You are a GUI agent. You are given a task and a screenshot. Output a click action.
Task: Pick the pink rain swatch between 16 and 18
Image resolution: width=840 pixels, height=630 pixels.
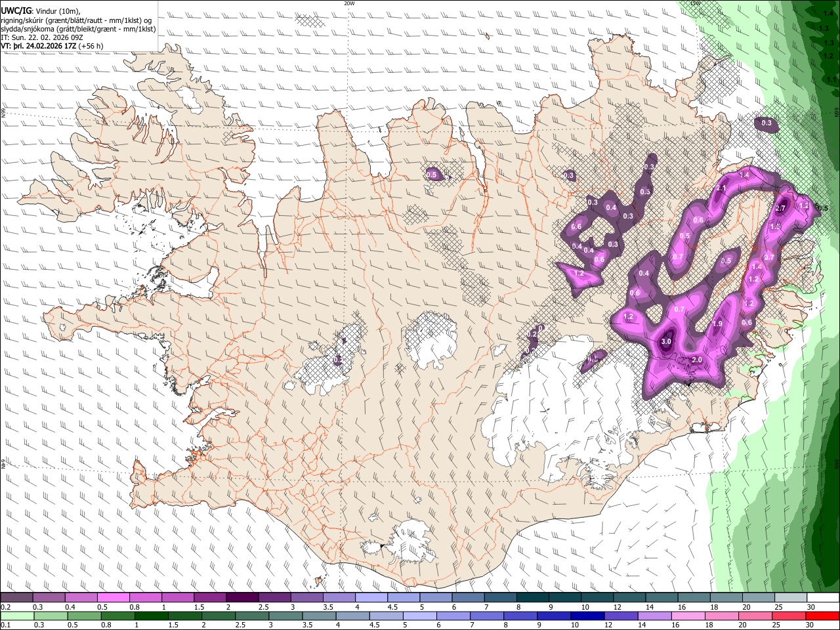point(689,616)
